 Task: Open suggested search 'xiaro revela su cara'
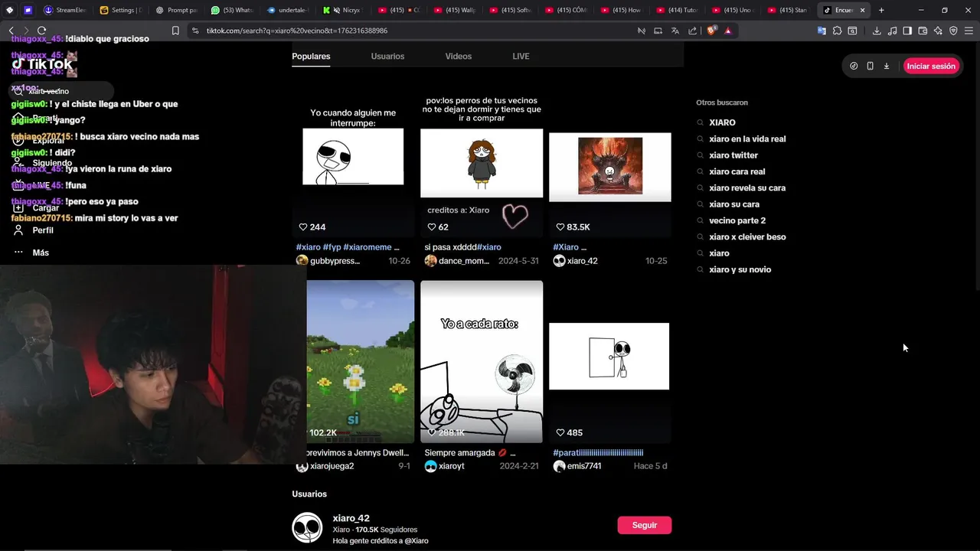[747, 188]
